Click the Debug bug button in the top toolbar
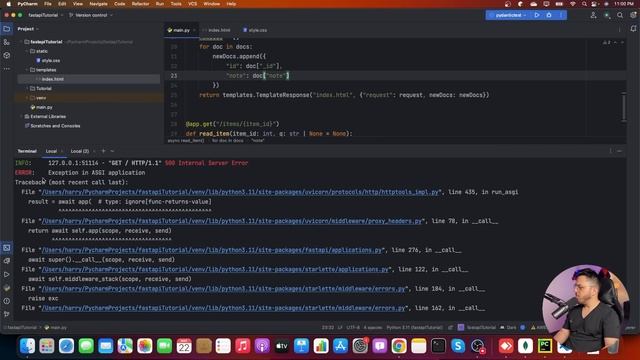Viewport: 640px width, 360px height. (x=549, y=15)
